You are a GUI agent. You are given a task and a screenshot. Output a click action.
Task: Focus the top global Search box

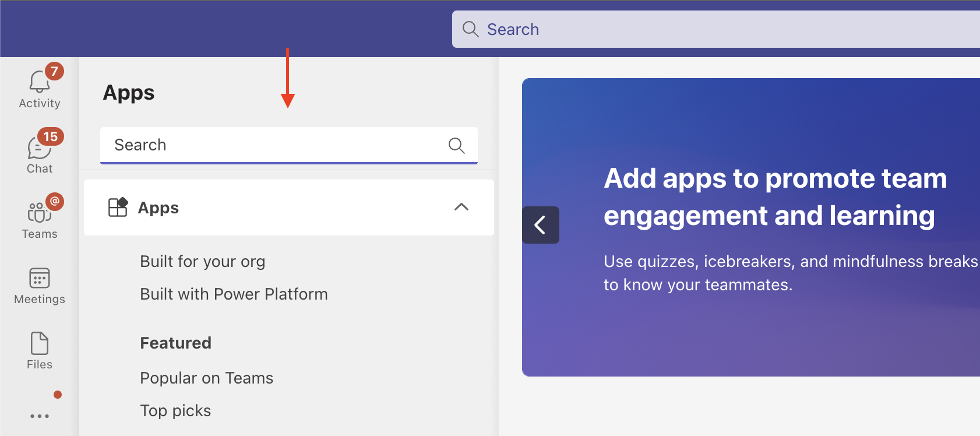(716, 29)
